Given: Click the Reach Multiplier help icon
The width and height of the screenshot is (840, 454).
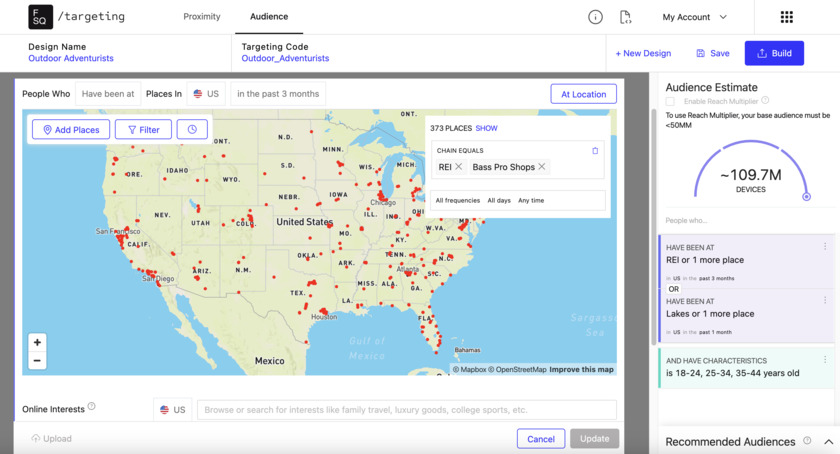Looking at the screenshot, I should click(x=765, y=100).
